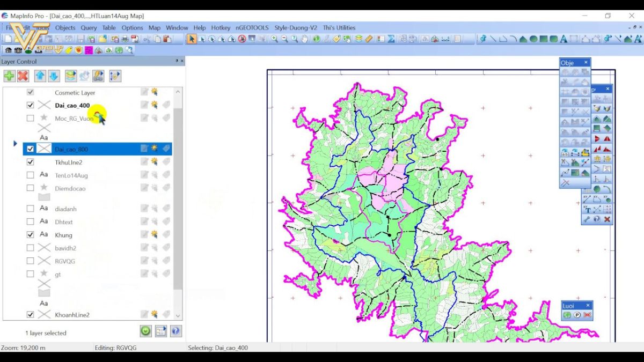Viewport: 644px width, 362px height.
Task: Open the Options menu
Action: click(132, 27)
